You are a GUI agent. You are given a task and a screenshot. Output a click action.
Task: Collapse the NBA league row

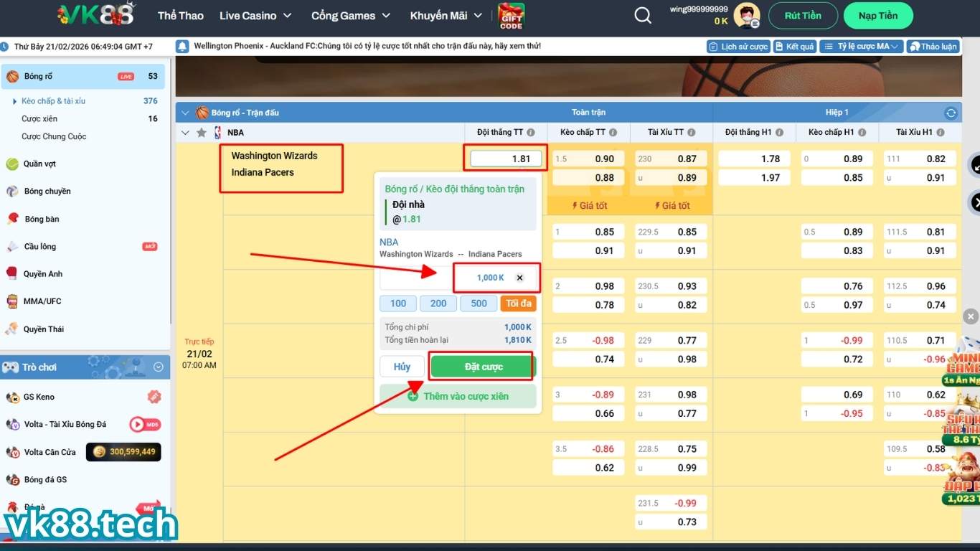186,133
